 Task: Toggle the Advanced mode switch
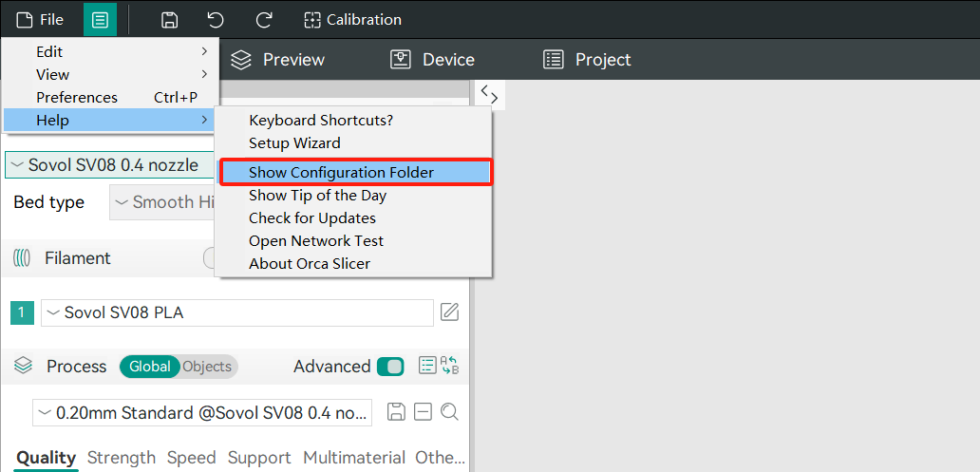coord(390,367)
